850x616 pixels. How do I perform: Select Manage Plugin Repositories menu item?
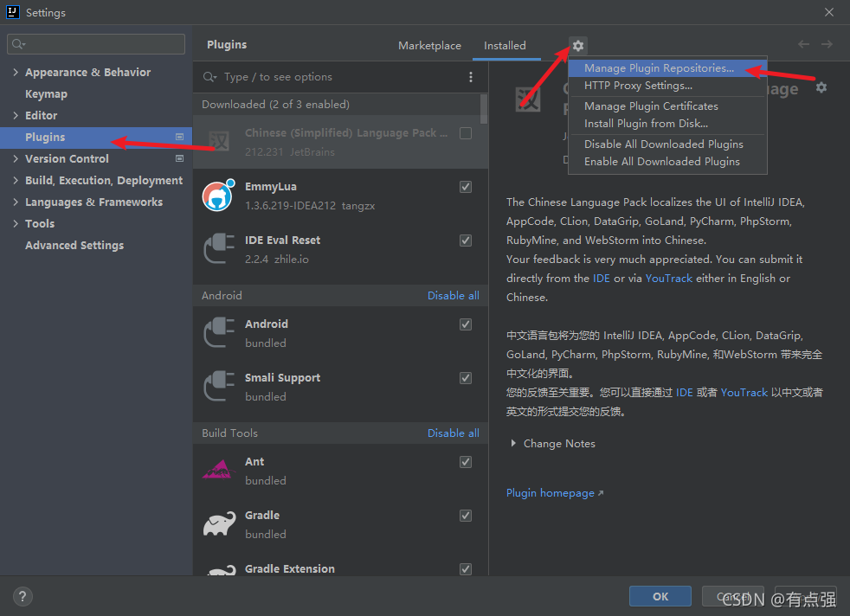(667, 68)
